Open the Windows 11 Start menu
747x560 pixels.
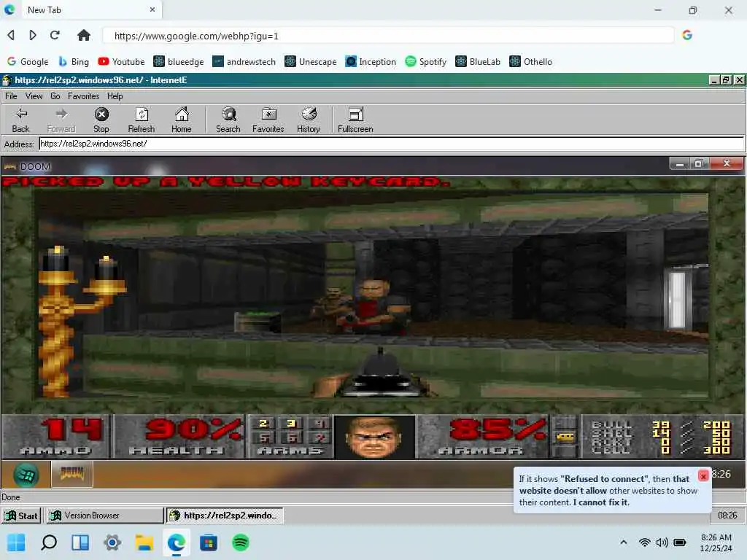point(16,542)
